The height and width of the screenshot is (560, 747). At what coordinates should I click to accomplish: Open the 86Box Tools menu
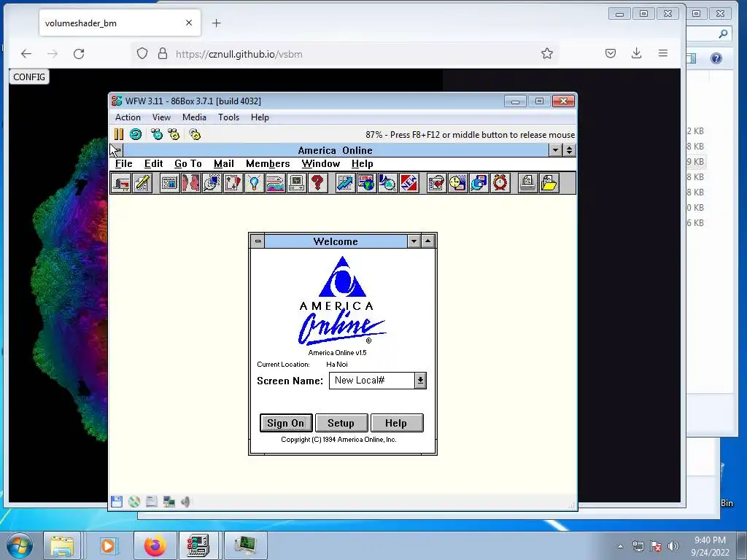[228, 117]
